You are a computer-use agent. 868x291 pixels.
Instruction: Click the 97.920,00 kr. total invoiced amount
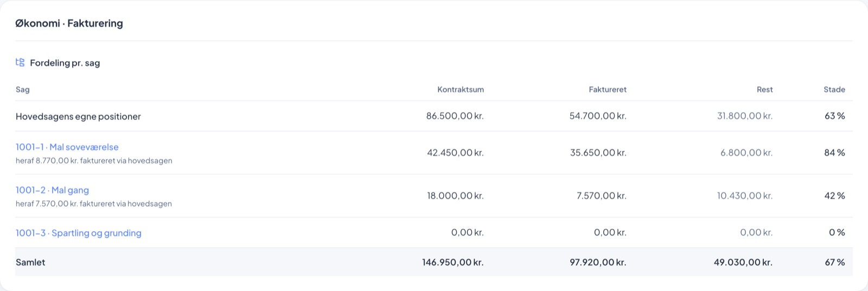click(x=598, y=262)
